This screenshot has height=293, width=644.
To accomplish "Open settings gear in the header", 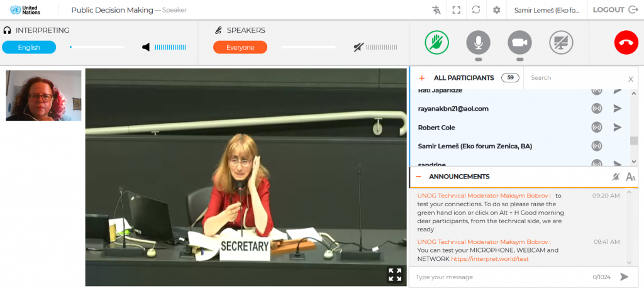I will [496, 10].
